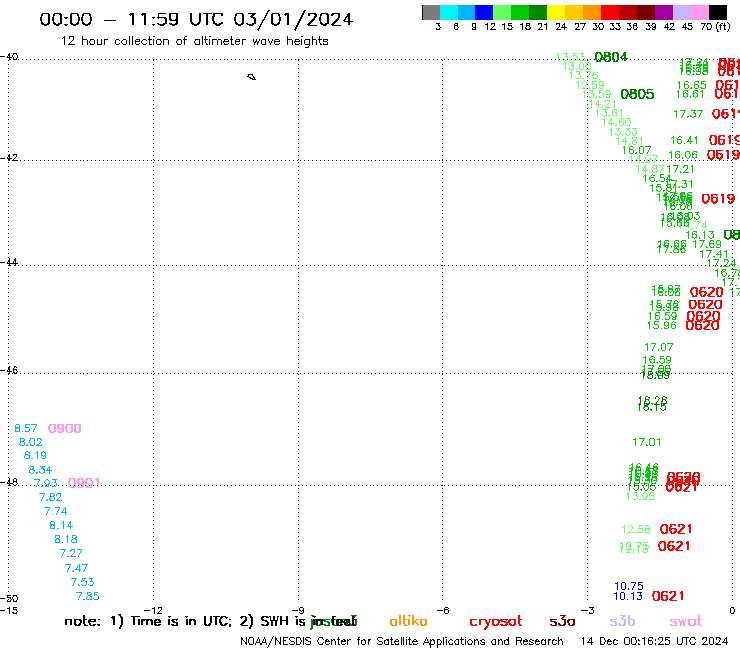Viewport: 740px width, 650px height.
Task: Click the latitude axis label '-46'
Action: [9, 370]
